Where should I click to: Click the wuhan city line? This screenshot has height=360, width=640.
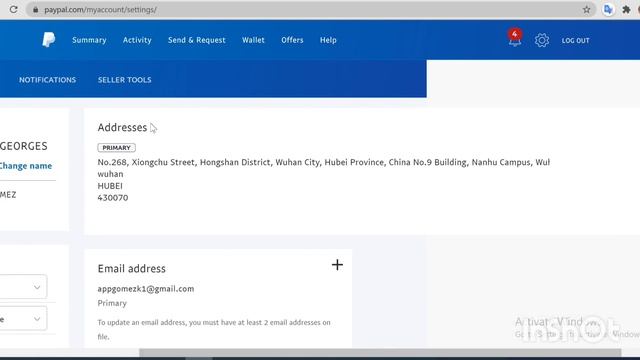point(110,174)
